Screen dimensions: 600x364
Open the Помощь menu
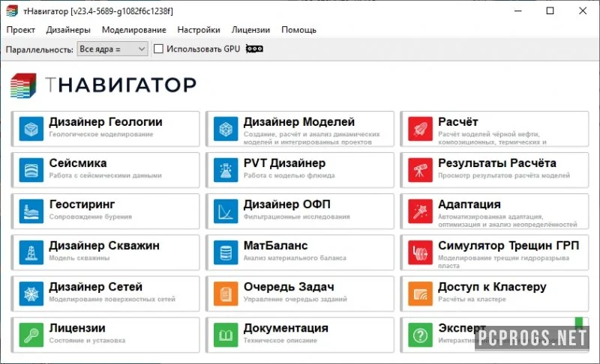(x=298, y=30)
